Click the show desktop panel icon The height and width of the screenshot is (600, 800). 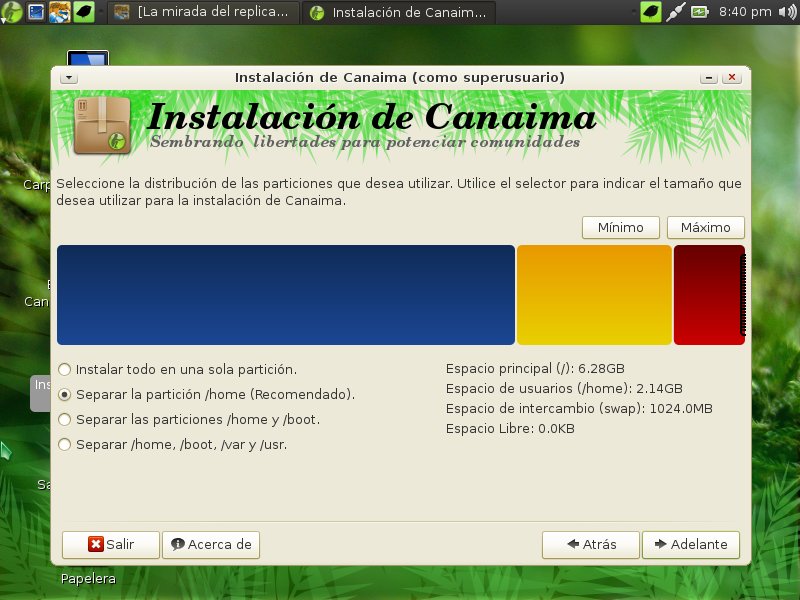pos(36,12)
